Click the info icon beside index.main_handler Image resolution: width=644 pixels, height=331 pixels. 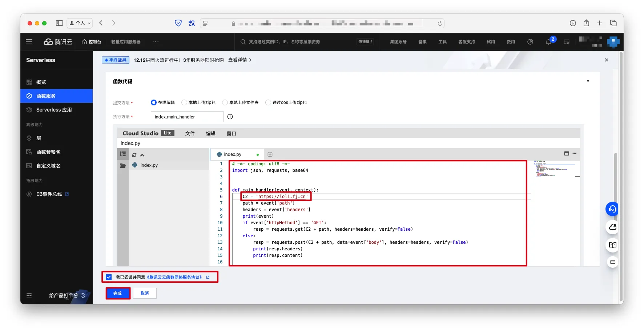click(230, 117)
